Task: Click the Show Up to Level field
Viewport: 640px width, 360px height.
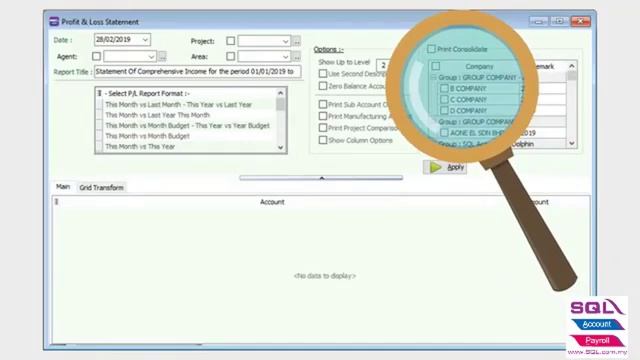Action: point(384,65)
